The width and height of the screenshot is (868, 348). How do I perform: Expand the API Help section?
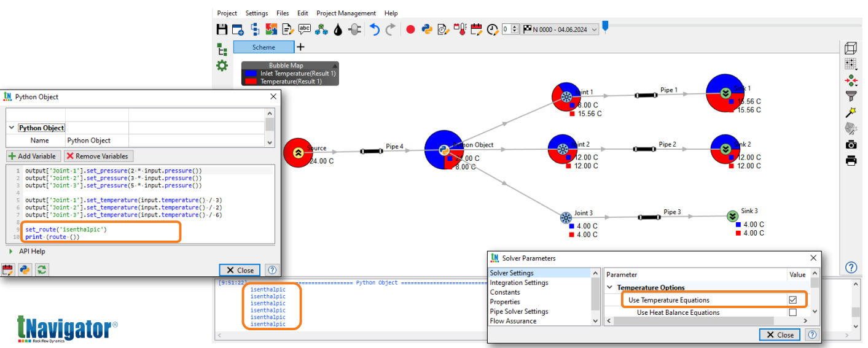coord(11,251)
